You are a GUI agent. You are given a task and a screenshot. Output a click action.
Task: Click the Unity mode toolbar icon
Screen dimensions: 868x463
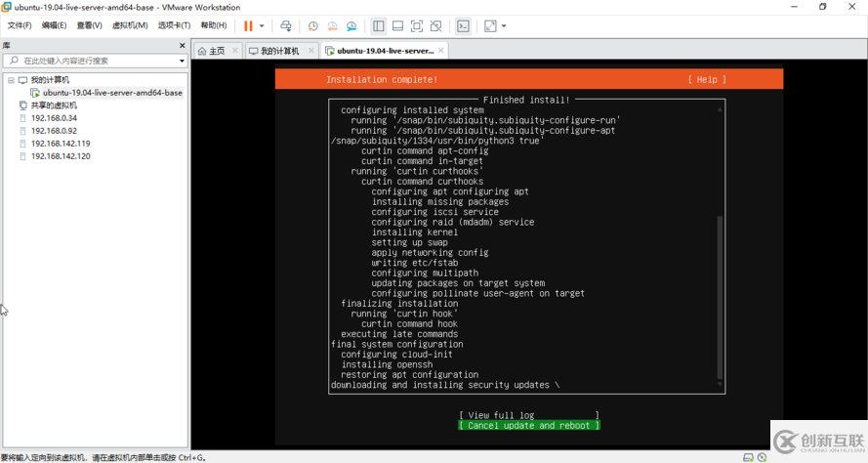[436, 26]
